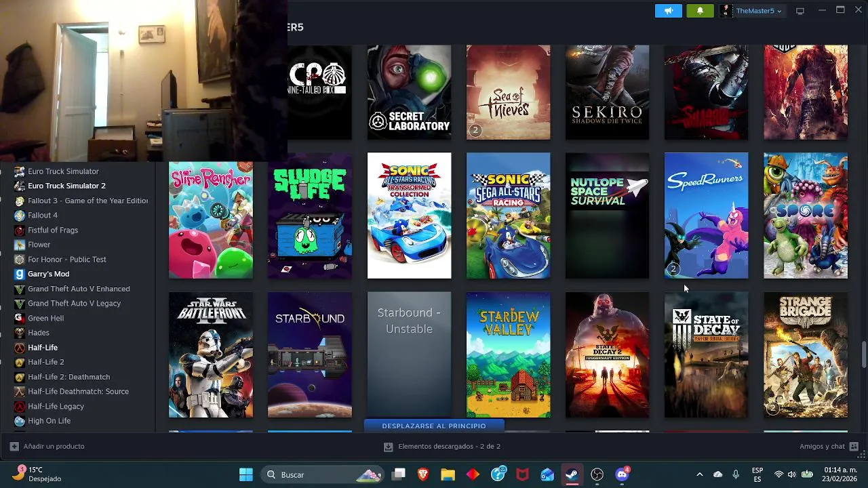The image size is (868, 488).
Task: Open the SpeedRunners game cover
Action: (706, 216)
